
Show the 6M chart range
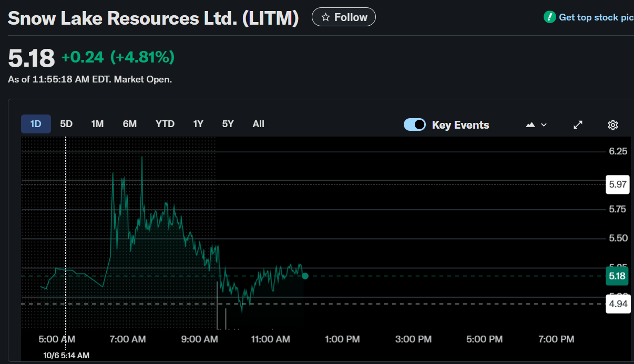tap(130, 124)
